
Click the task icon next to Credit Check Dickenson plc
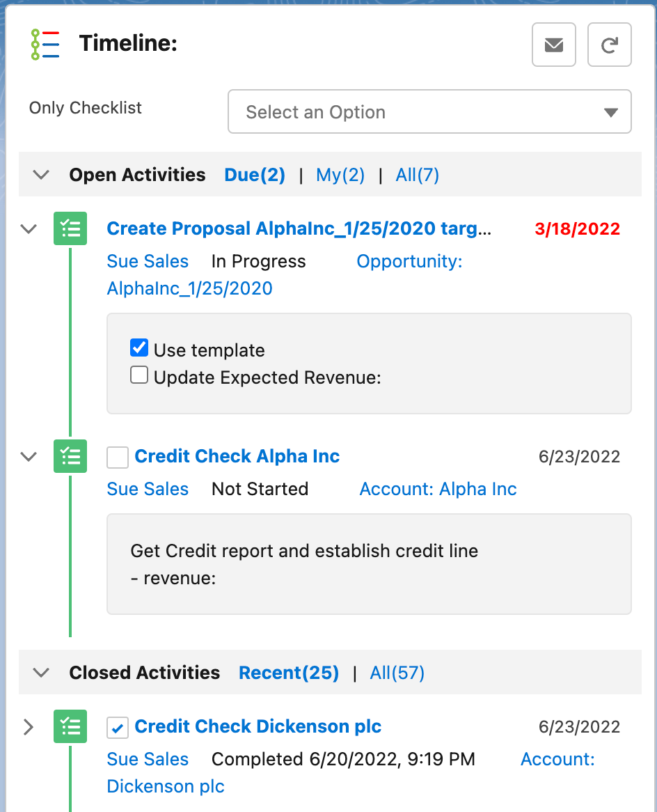pyautogui.click(x=70, y=726)
